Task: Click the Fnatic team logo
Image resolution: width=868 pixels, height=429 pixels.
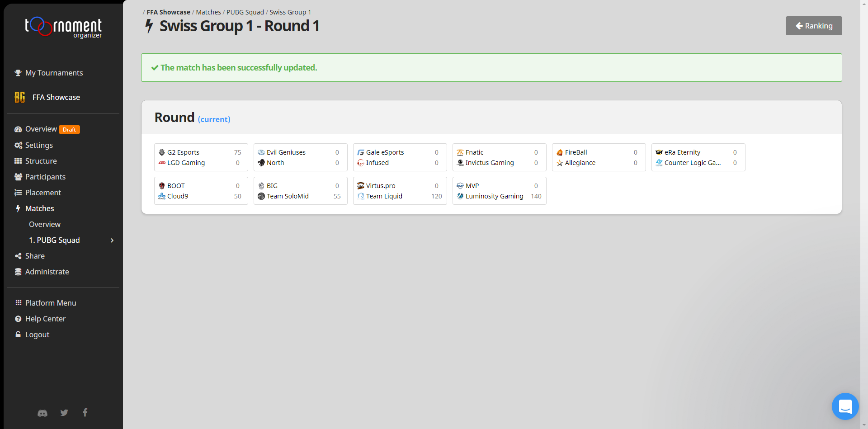Action: click(x=460, y=152)
